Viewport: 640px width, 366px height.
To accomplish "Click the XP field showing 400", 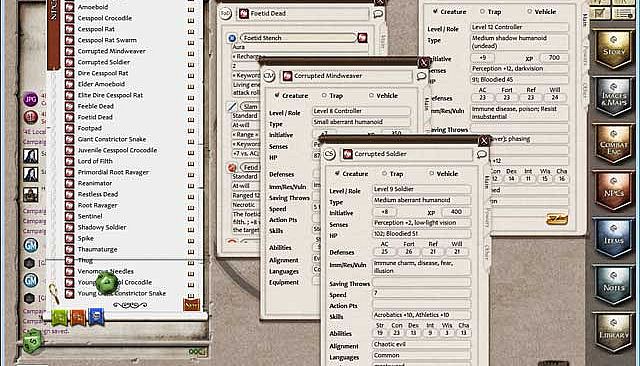I will pos(456,212).
